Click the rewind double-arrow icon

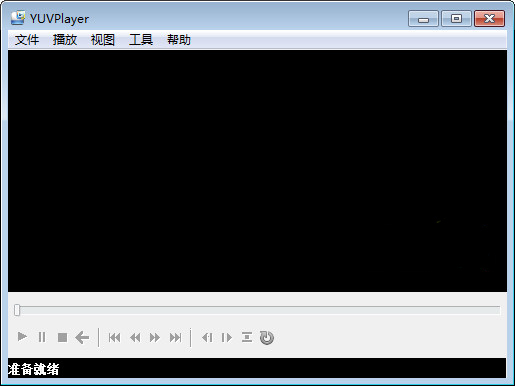(x=135, y=338)
